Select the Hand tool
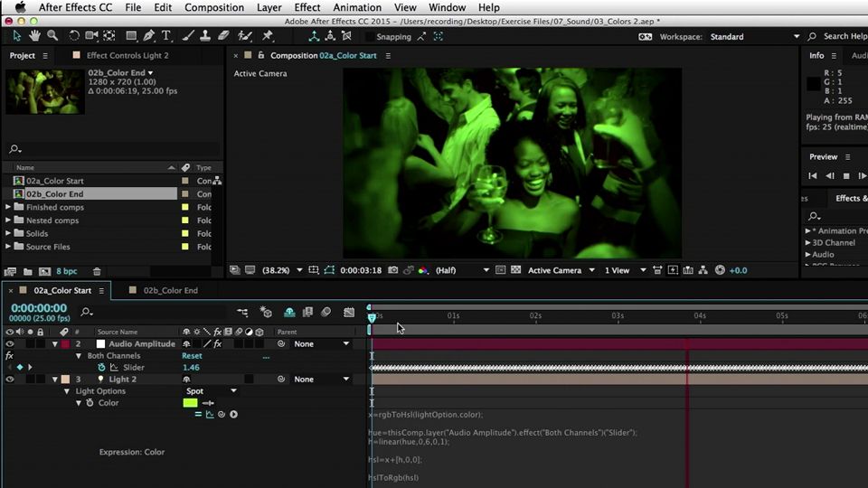Image resolution: width=868 pixels, height=488 pixels. point(35,36)
